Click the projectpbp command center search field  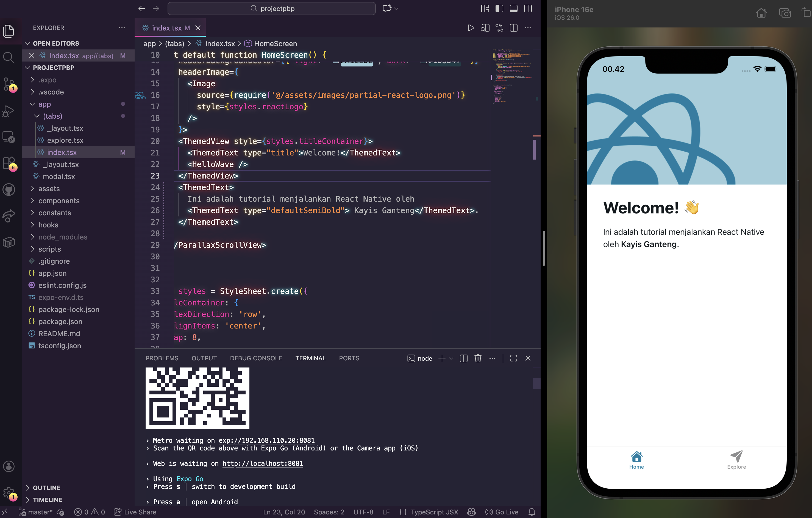(x=271, y=9)
